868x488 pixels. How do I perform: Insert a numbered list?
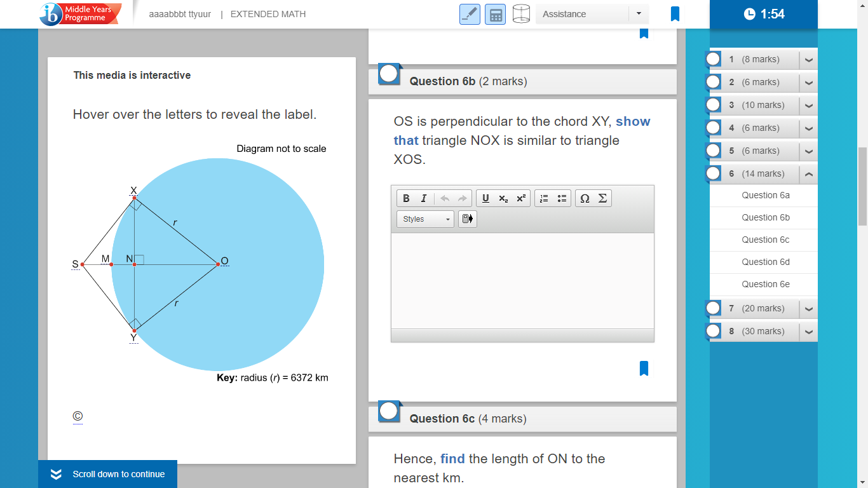coord(544,198)
